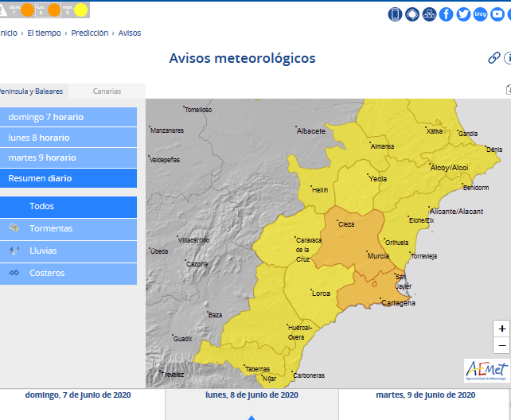
Task: Copy permalink using chain link icon
Action: click(x=493, y=58)
